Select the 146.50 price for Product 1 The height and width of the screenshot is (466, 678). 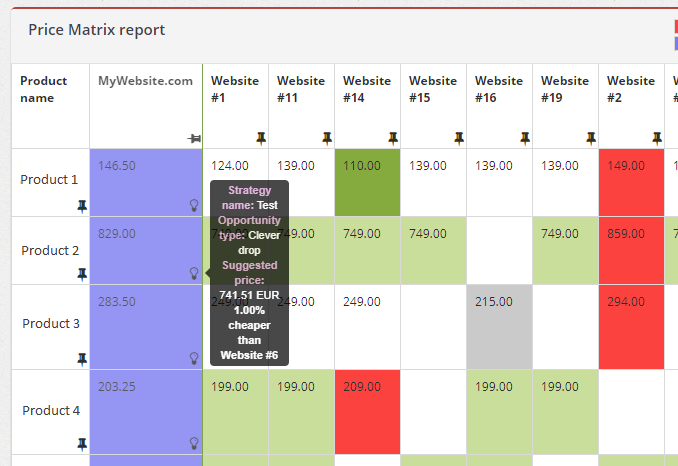click(x=117, y=166)
